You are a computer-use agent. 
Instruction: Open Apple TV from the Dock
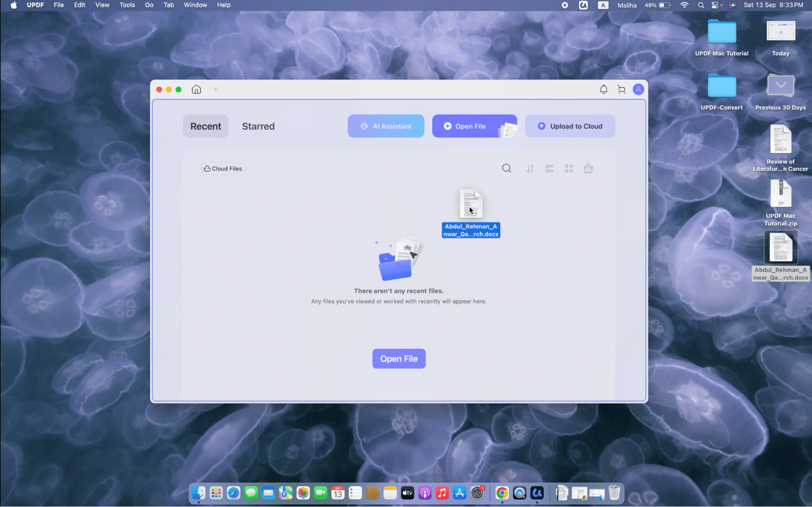[407, 493]
